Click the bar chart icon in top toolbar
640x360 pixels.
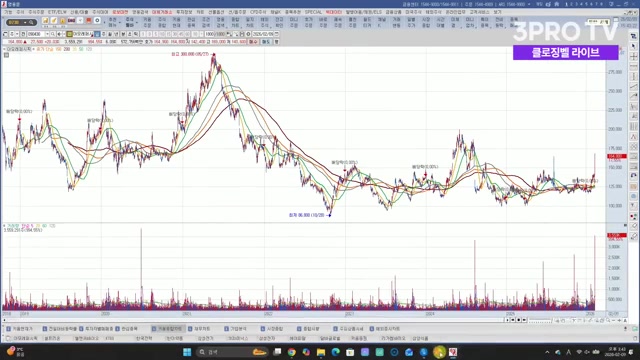tap(45, 20)
